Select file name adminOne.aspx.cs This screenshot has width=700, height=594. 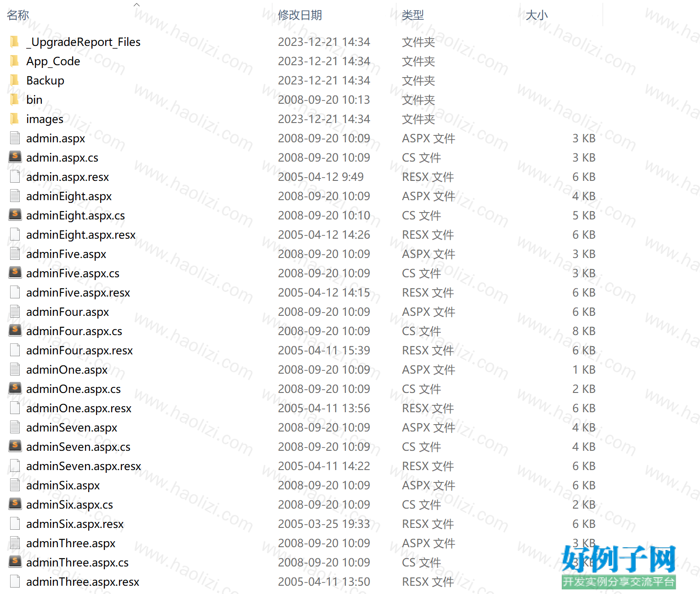[x=73, y=389]
